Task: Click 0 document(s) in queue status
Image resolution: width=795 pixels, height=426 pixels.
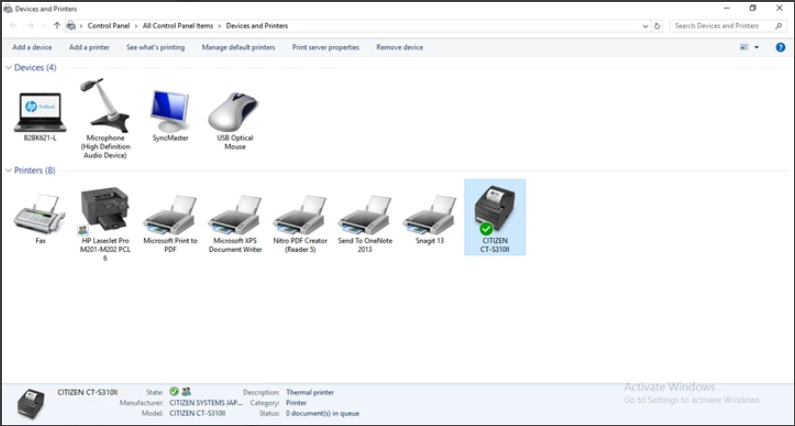Action: click(x=322, y=414)
